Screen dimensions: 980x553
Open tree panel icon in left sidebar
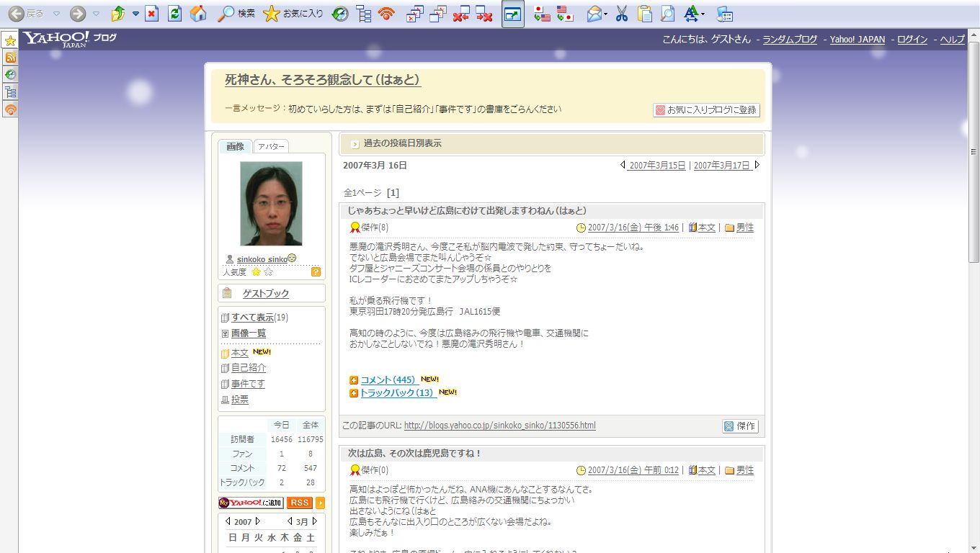click(x=10, y=92)
